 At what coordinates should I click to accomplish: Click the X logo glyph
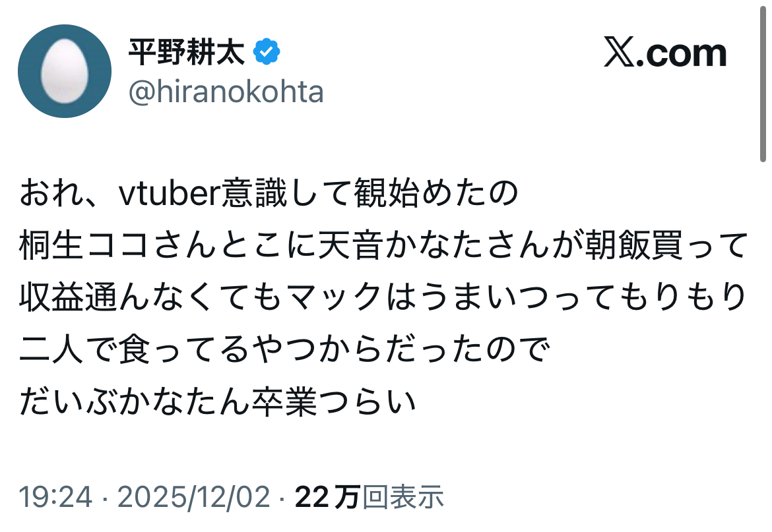[619, 54]
